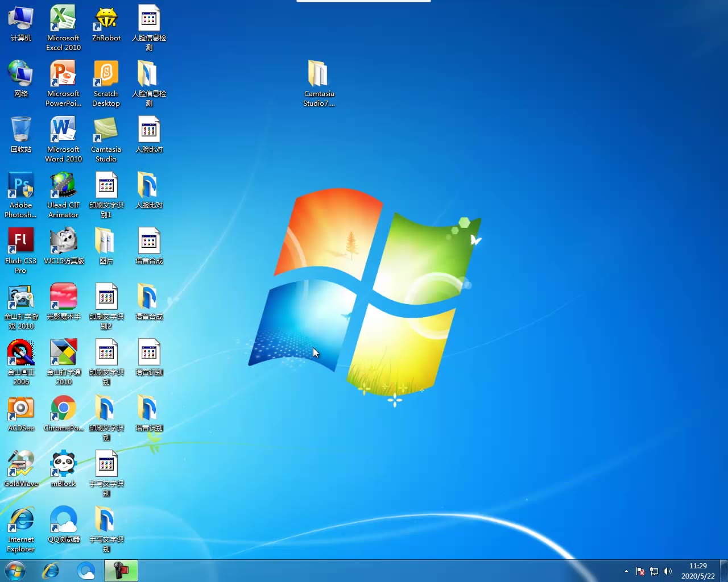728x582 pixels.
Task: Select the 网络 network icon
Action: tap(21, 79)
